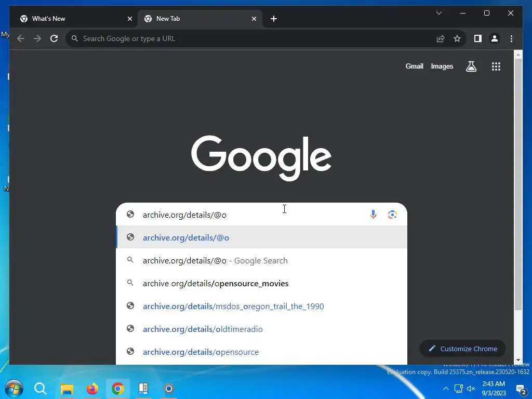Go back with the browser back arrow

point(21,38)
